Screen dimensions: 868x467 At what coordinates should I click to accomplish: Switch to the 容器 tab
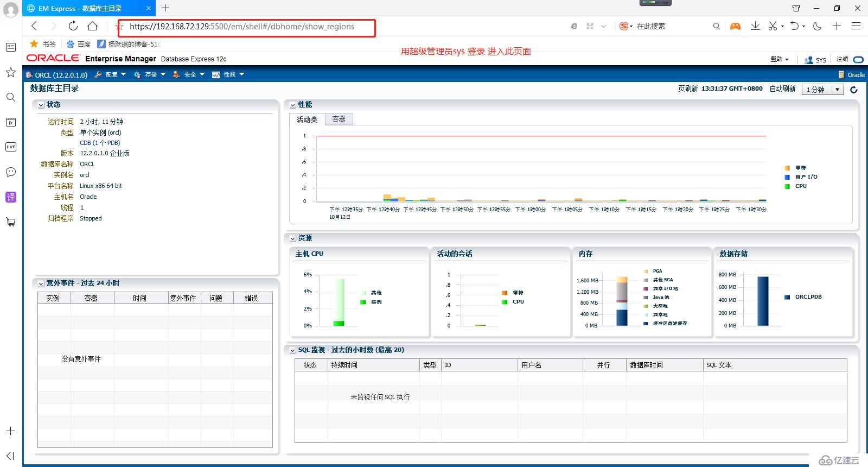click(339, 119)
